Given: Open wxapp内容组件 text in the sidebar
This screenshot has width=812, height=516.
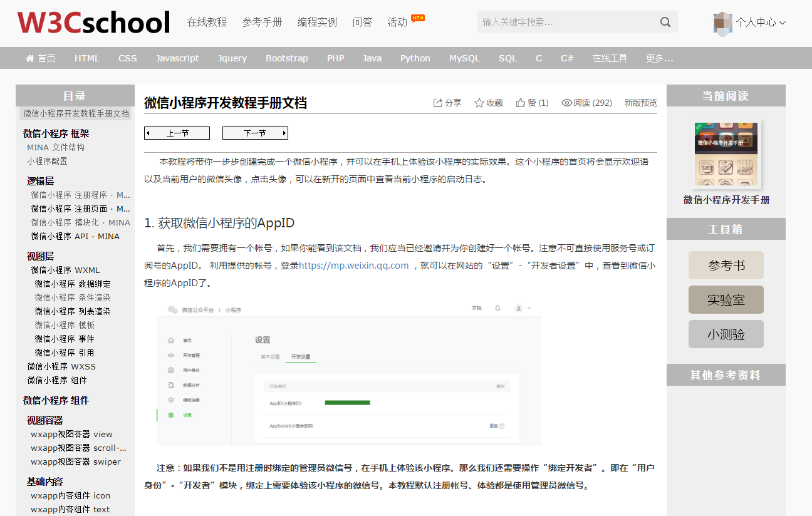Looking at the screenshot, I should pos(70,509).
